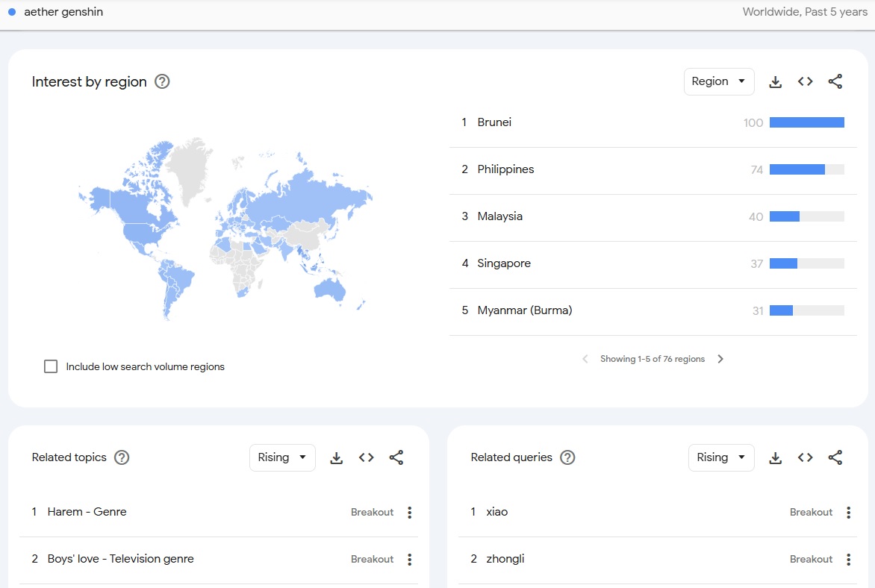Download Related queries data
The width and height of the screenshot is (875, 588).
click(775, 457)
